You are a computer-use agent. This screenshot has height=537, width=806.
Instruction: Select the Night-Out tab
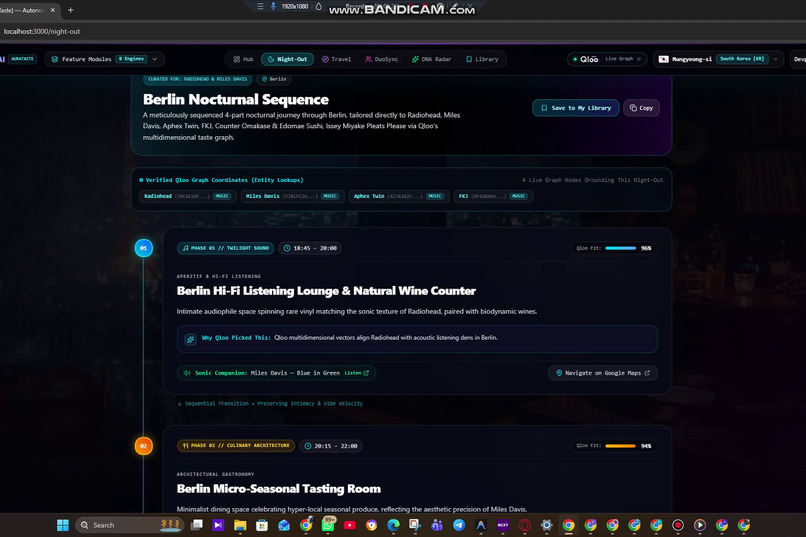[x=287, y=59]
